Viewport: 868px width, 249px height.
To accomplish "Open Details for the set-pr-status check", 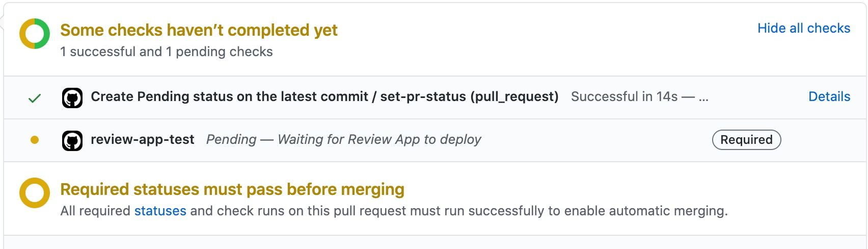I will 829,96.
